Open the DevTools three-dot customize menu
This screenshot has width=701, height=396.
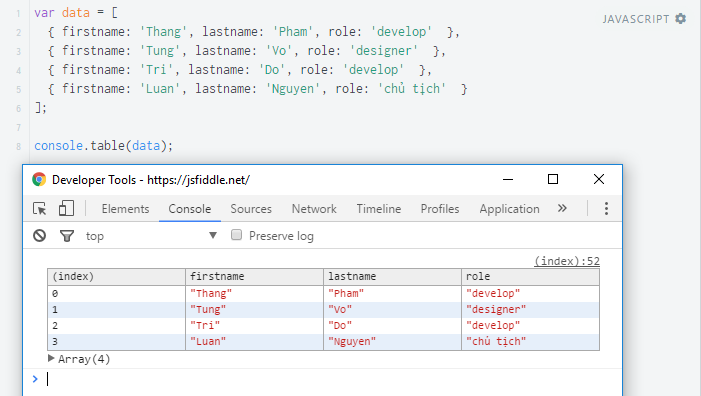pyautogui.click(x=606, y=209)
